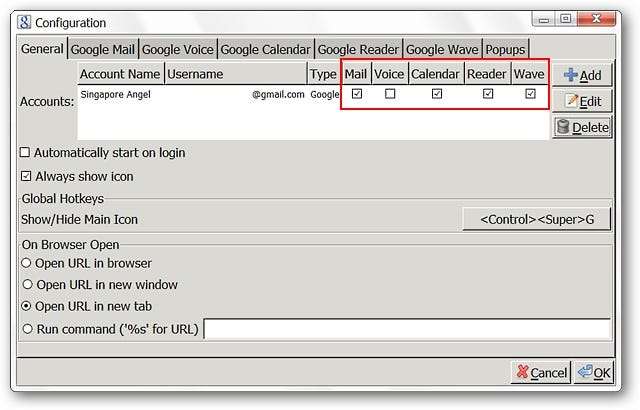Click the Wave column header

point(529,74)
